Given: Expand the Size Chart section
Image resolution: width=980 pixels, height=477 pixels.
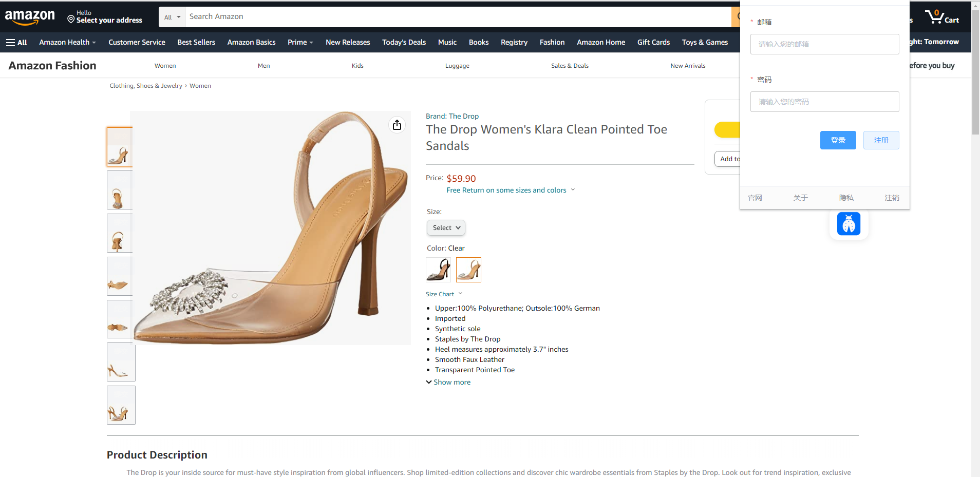Looking at the screenshot, I should pos(444,294).
